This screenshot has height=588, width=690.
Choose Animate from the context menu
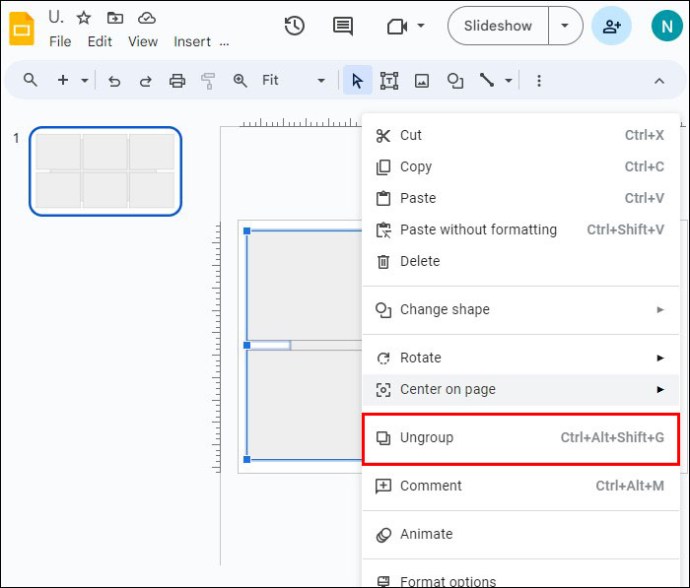tap(521, 534)
